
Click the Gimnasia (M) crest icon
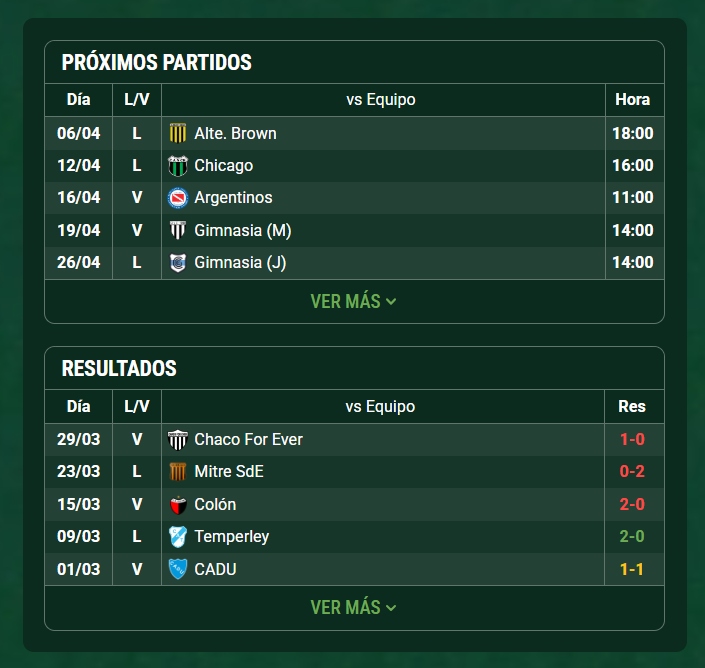[178, 230]
